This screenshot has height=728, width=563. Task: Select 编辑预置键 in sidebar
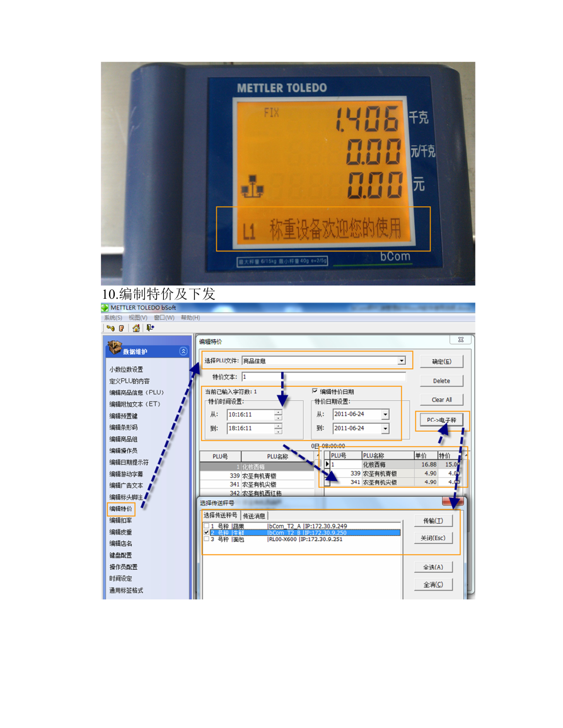point(123,416)
